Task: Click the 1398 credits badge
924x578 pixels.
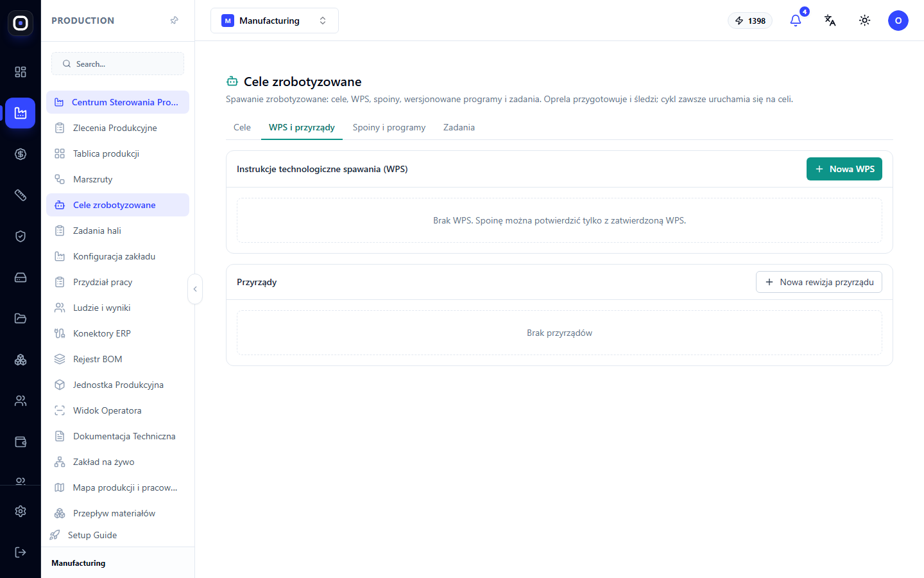Action: [x=750, y=21]
